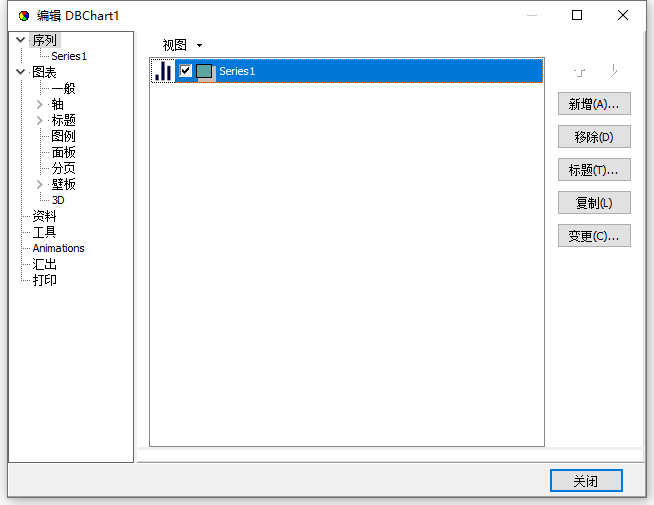The image size is (654, 505).
Task: Click the 移除(D) button
Action: coord(594,137)
